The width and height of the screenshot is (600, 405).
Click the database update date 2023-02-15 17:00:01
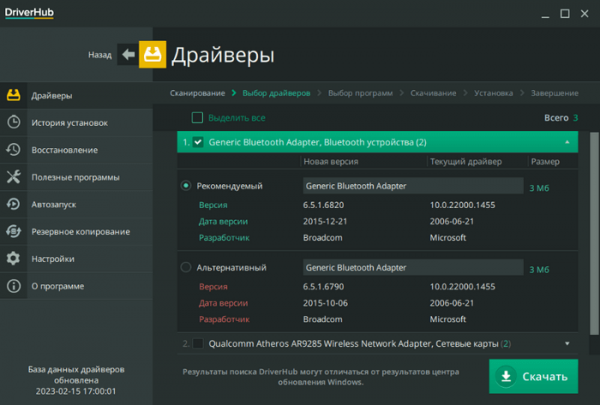tap(76, 391)
